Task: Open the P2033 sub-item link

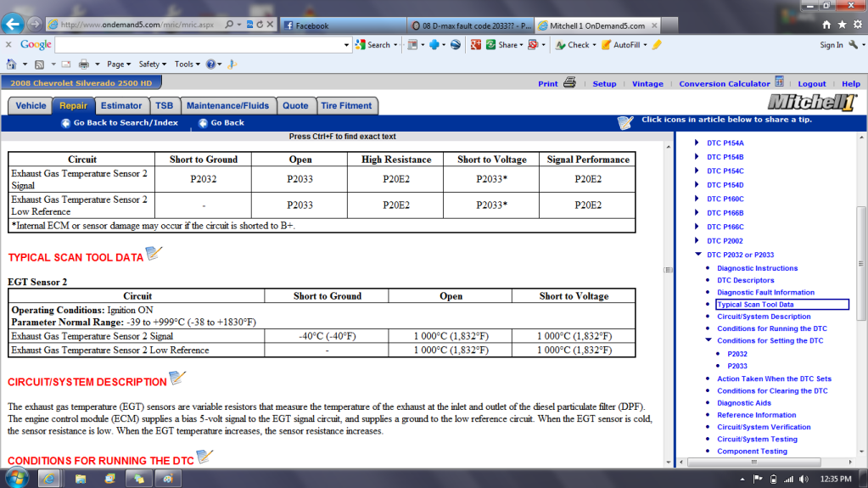Action: (736, 366)
